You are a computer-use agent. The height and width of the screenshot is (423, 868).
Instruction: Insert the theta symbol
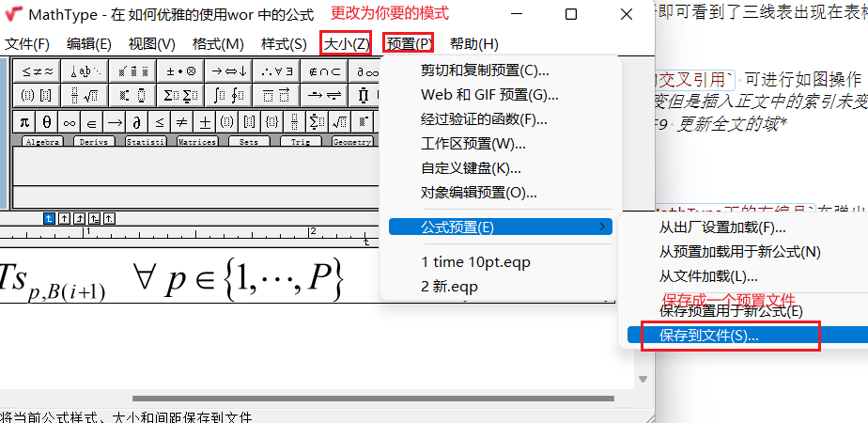pos(47,122)
